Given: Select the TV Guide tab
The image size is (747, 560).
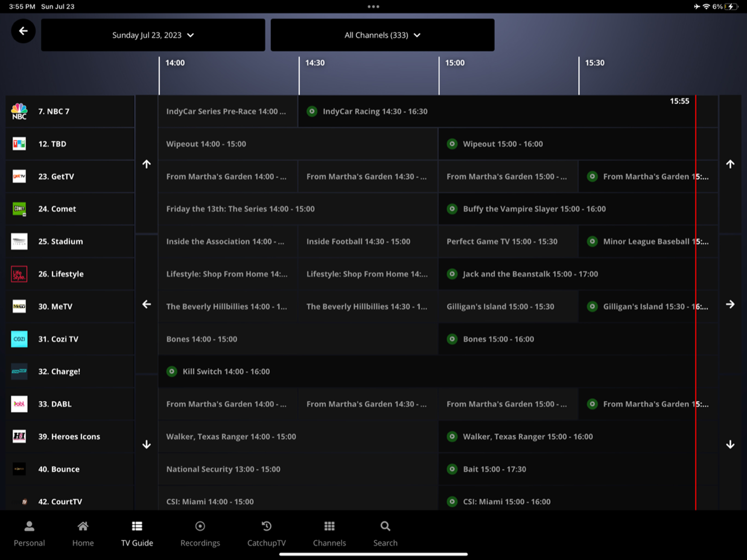Looking at the screenshot, I should 137,534.
